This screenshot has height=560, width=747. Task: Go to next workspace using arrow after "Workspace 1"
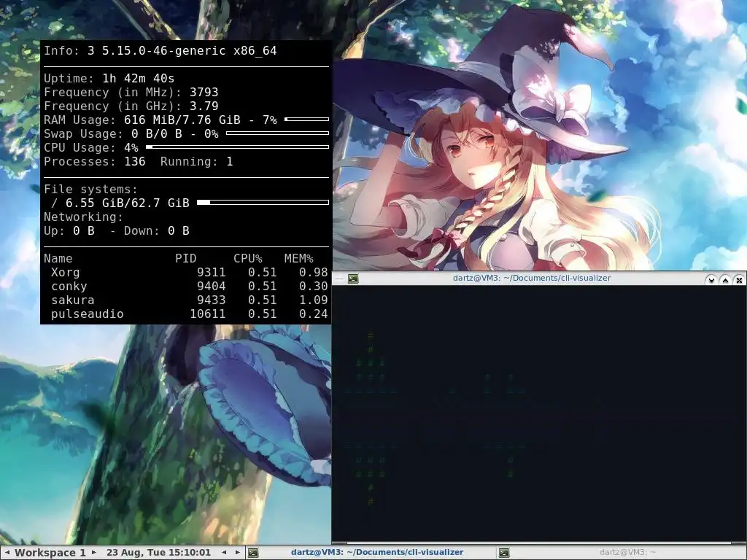click(94, 553)
